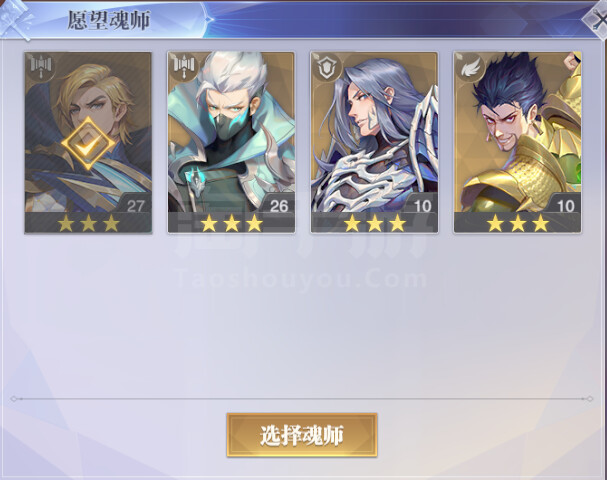Image resolution: width=607 pixels, height=480 pixels.
Task: Click the level 27 badge on first card
Action: 135,206
